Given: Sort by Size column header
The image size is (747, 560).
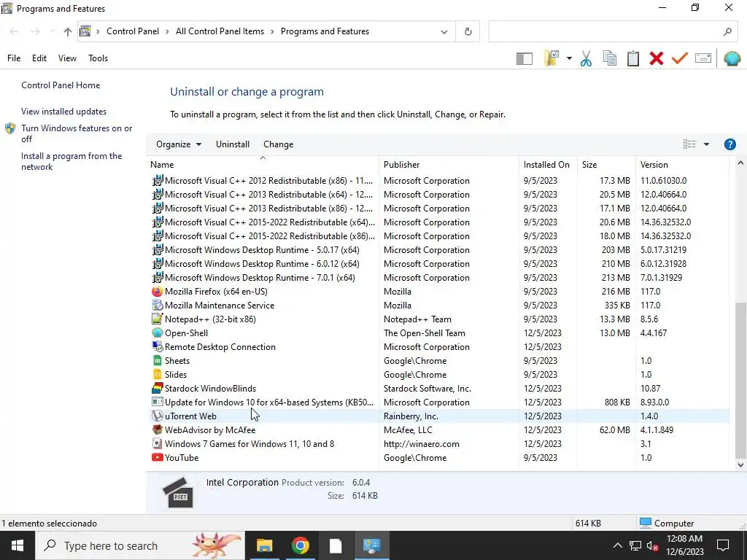Looking at the screenshot, I should click(x=606, y=165).
